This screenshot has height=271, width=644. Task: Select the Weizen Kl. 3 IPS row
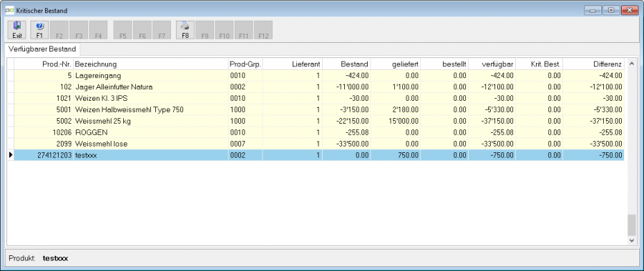tap(318, 99)
